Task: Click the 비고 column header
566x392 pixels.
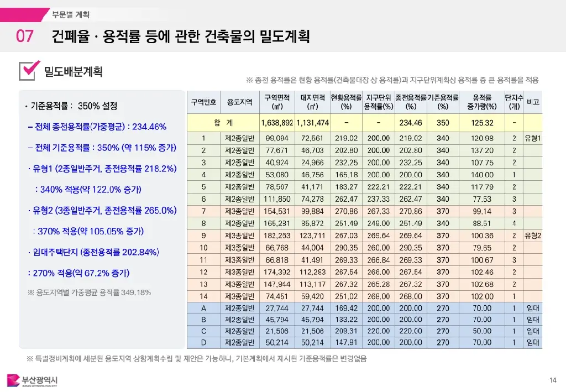Action: tap(533, 102)
